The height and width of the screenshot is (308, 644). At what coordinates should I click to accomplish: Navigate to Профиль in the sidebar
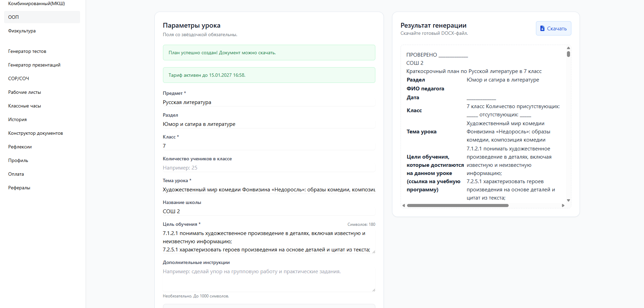pyautogui.click(x=18, y=160)
